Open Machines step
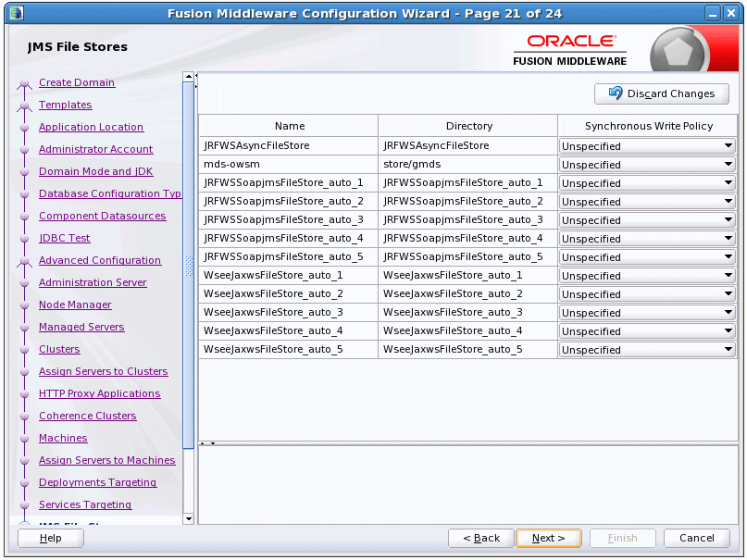 pos(63,438)
